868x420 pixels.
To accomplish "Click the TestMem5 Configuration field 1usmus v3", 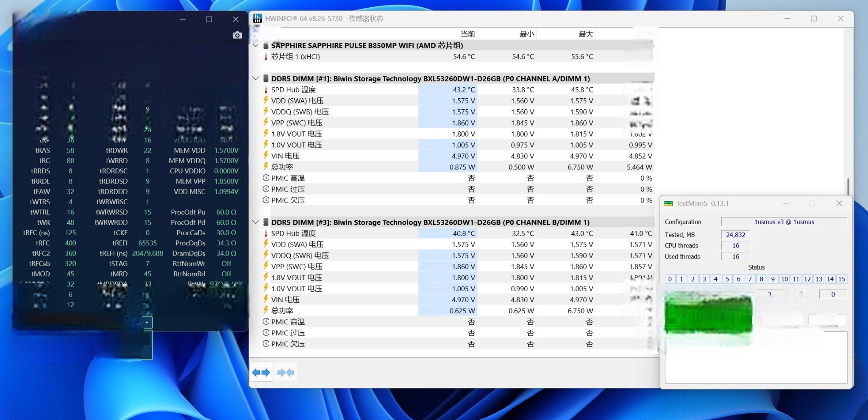I will (784, 222).
